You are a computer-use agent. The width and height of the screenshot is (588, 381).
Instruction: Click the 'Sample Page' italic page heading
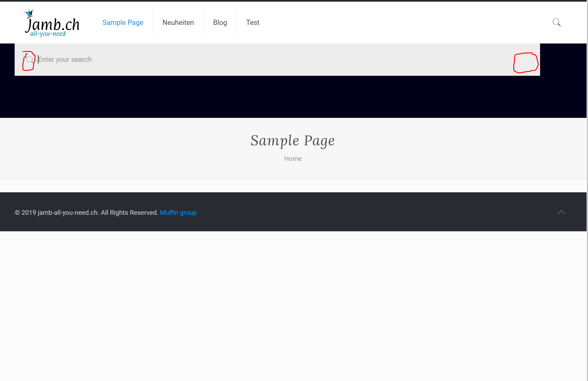point(292,141)
